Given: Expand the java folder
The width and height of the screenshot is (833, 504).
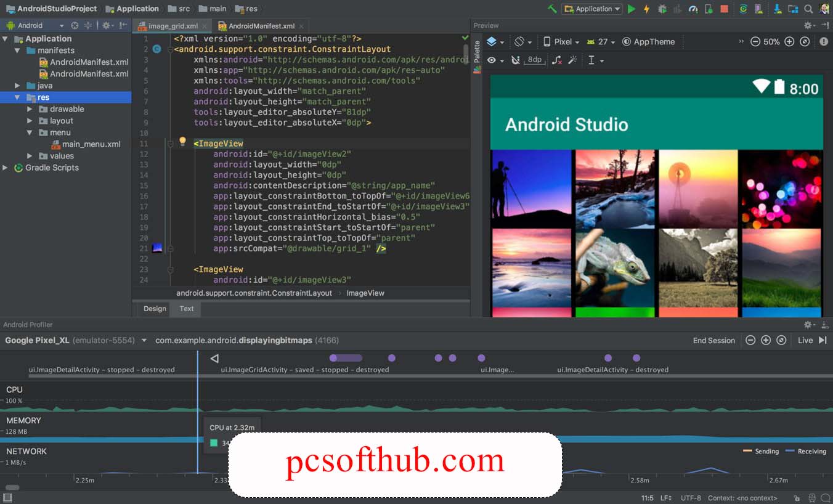Looking at the screenshot, I should tap(17, 86).
